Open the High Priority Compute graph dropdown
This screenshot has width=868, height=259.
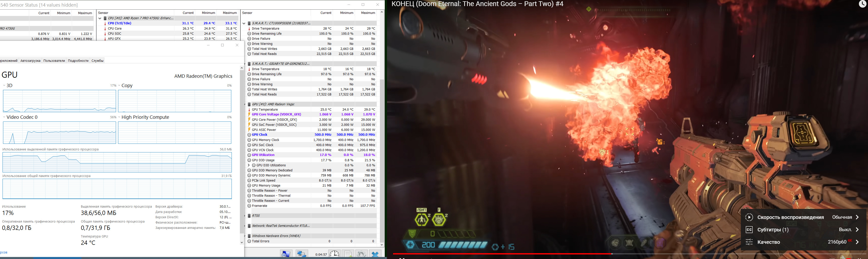(119, 117)
